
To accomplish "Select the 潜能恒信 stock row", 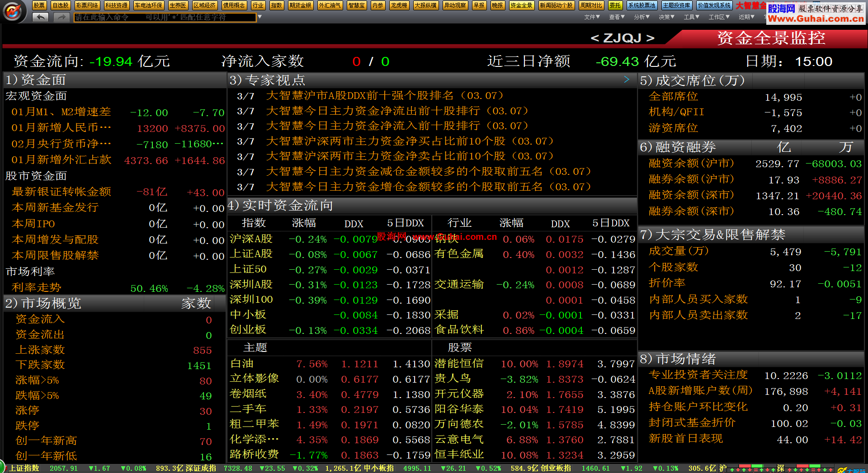I will (x=459, y=364).
